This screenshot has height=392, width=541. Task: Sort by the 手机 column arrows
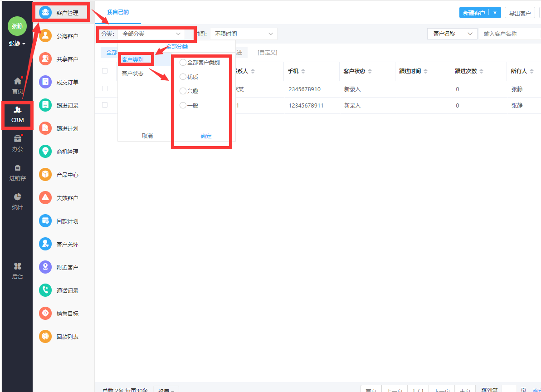(303, 71)
